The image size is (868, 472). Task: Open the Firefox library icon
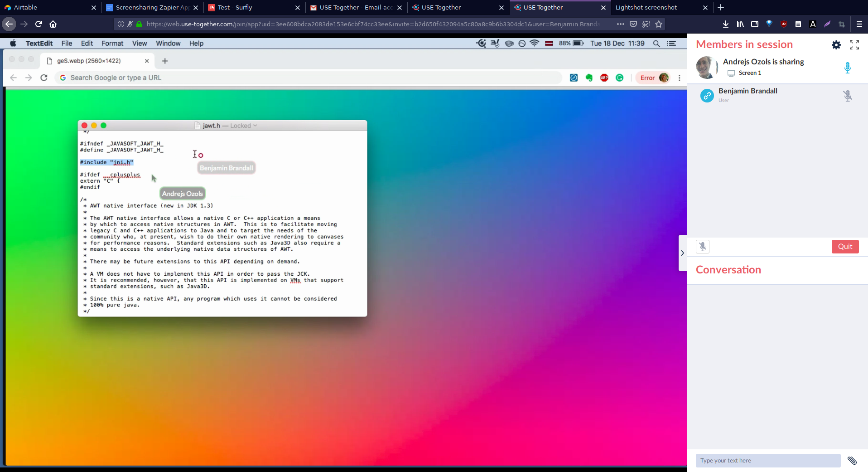740,24
